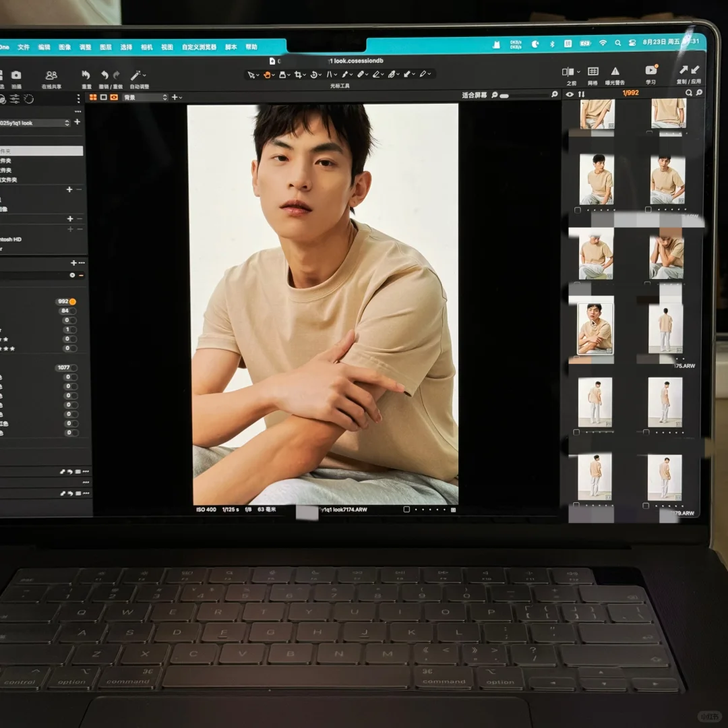Select the orange hand pan tool

tap(267, 75)
